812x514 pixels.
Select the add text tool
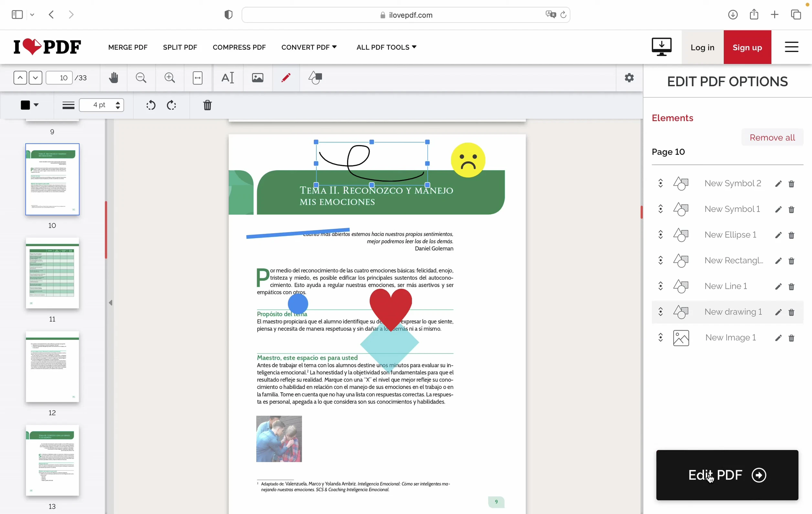tap(228, 78)
